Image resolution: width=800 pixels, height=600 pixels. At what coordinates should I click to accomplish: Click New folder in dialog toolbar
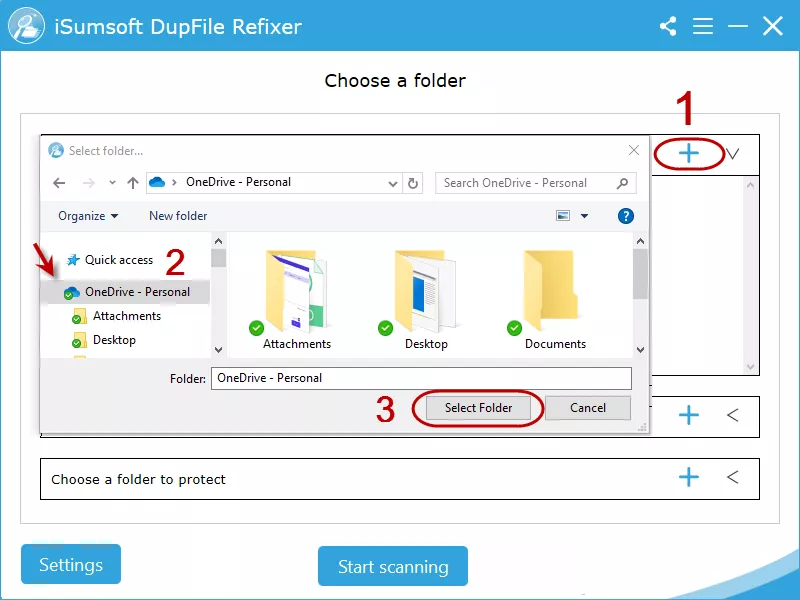point(178,216)
